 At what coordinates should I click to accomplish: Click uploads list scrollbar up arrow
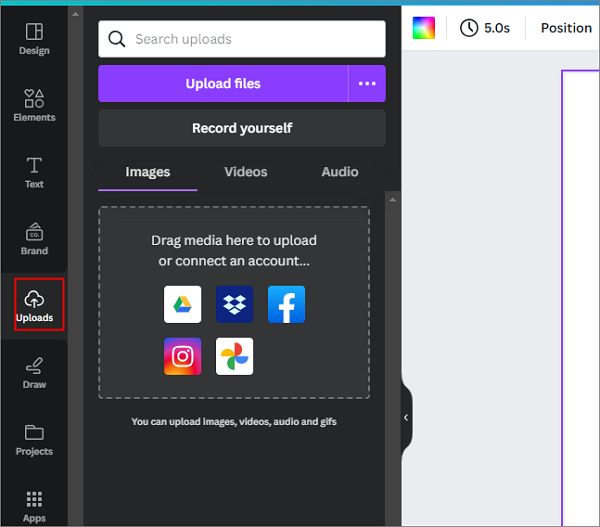(x=393, y=199)
